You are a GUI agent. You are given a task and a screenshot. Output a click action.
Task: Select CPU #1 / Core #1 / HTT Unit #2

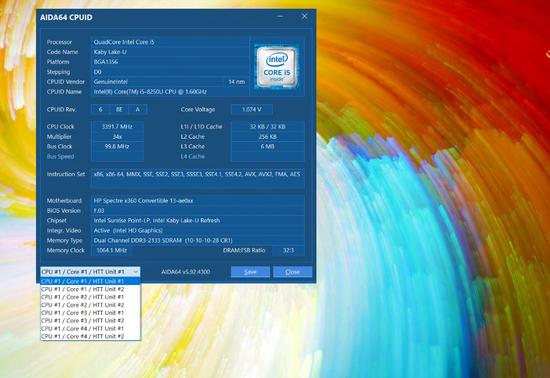90,289
